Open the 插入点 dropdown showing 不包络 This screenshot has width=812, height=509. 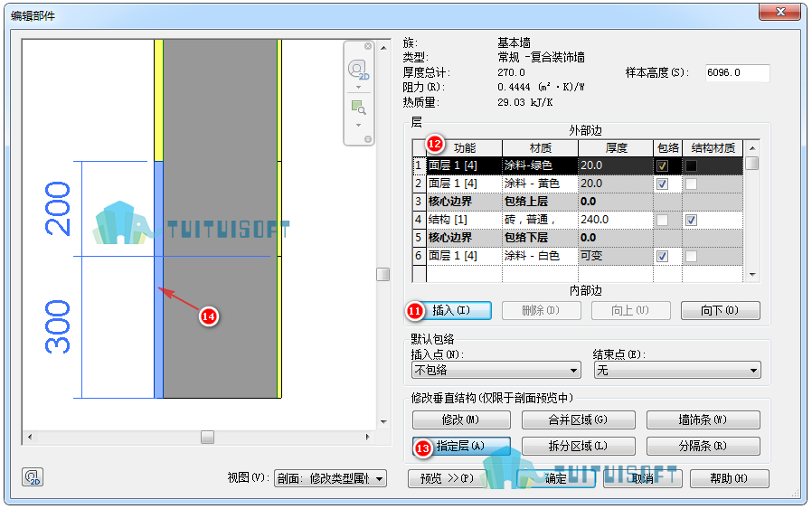click(496, 371)
